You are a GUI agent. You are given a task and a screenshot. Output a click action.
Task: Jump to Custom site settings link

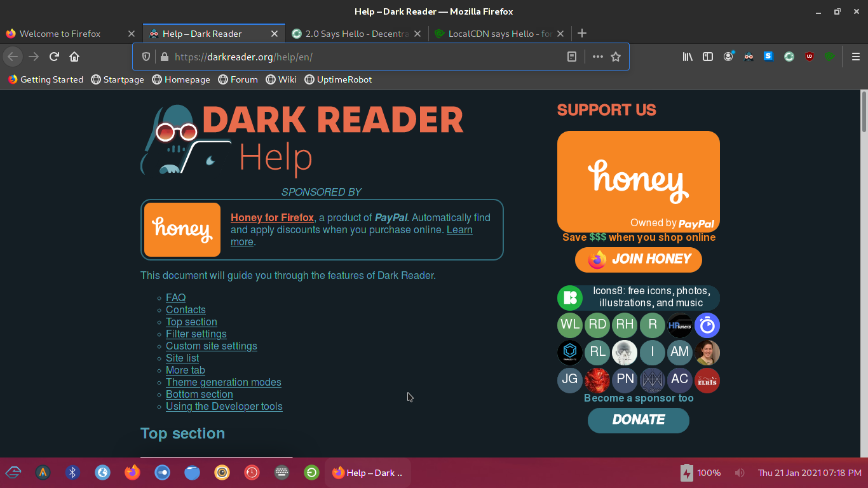(211, 346)
